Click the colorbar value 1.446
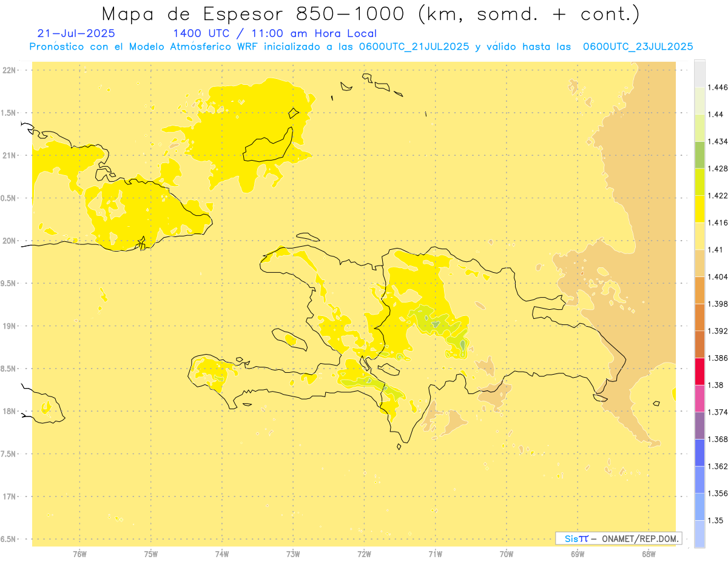Screen dimensions: 728x562 tap(718, 87)
